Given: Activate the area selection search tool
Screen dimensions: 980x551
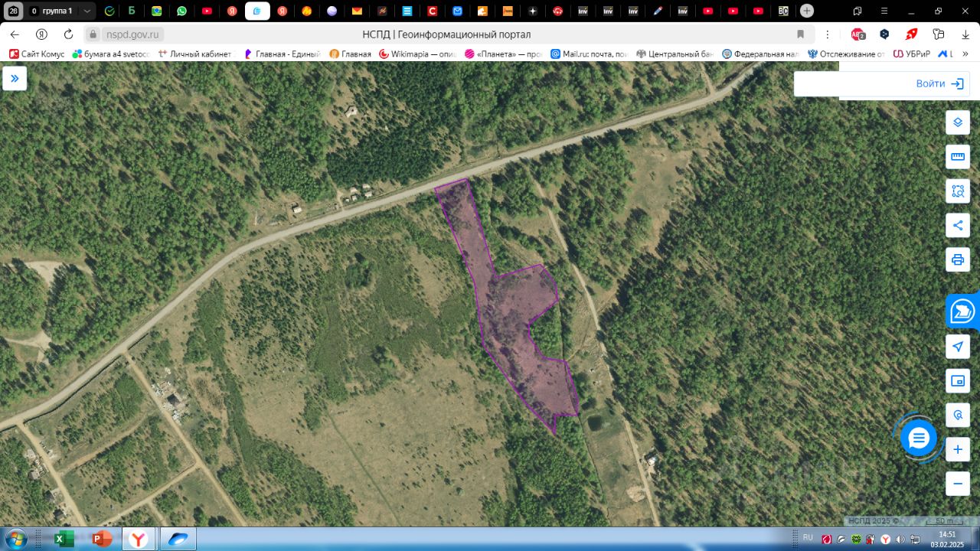Looking at the screenshot, I should point(958,191).
